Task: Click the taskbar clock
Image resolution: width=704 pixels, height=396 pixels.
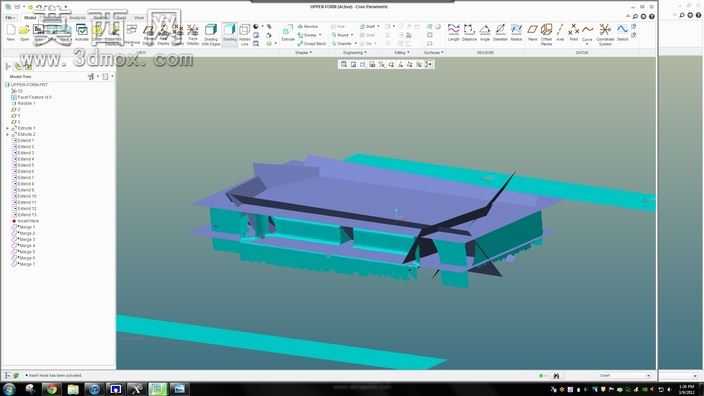Action: point(687,389)
